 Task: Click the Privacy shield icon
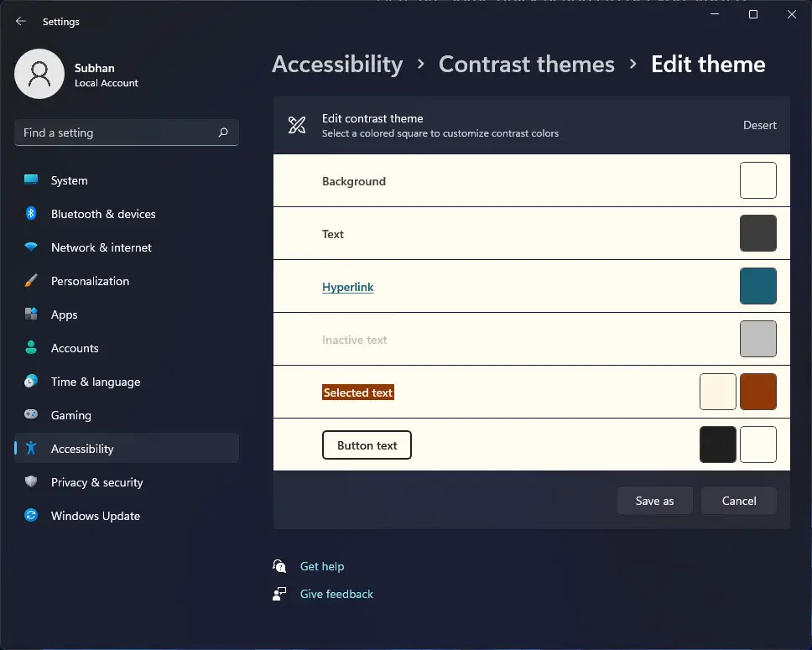[x=31, y=481]
